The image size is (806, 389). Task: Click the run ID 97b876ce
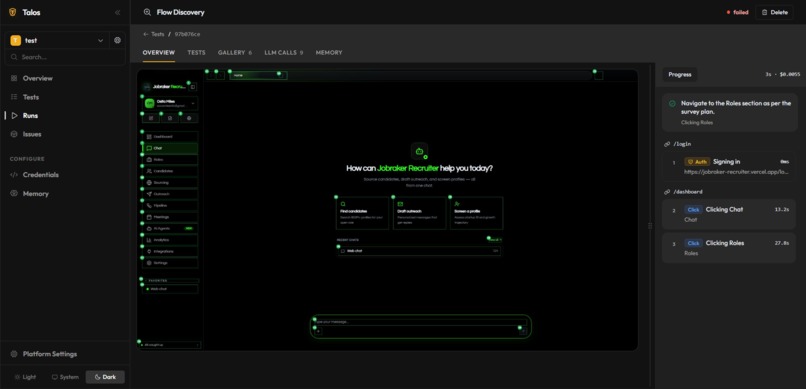(x=187, y=34)
